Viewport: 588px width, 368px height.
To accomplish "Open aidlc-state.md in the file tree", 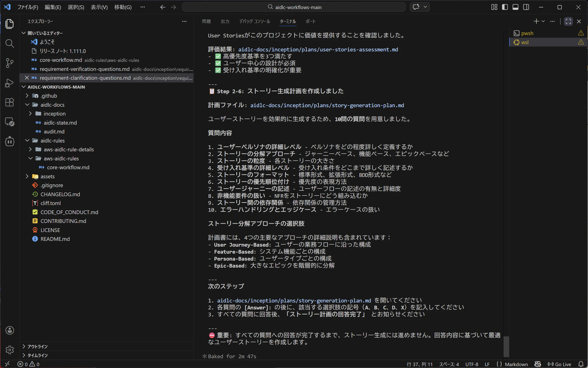I will click(x=60, y=123).
